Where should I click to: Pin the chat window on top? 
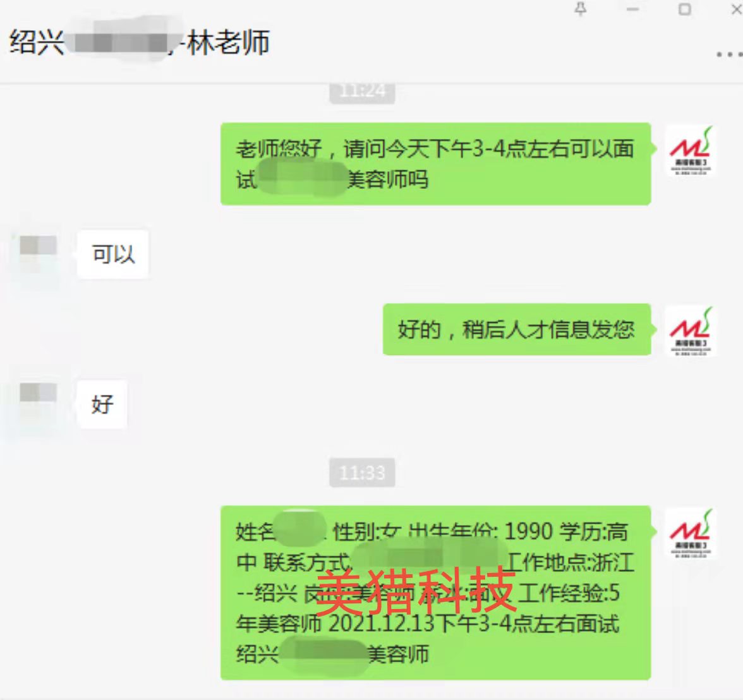(x=581, y=9)
